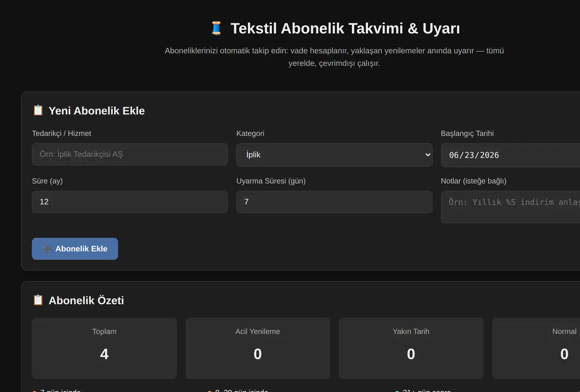Click the 'Uyarma Süresi (gün)' label

(271, 181)
